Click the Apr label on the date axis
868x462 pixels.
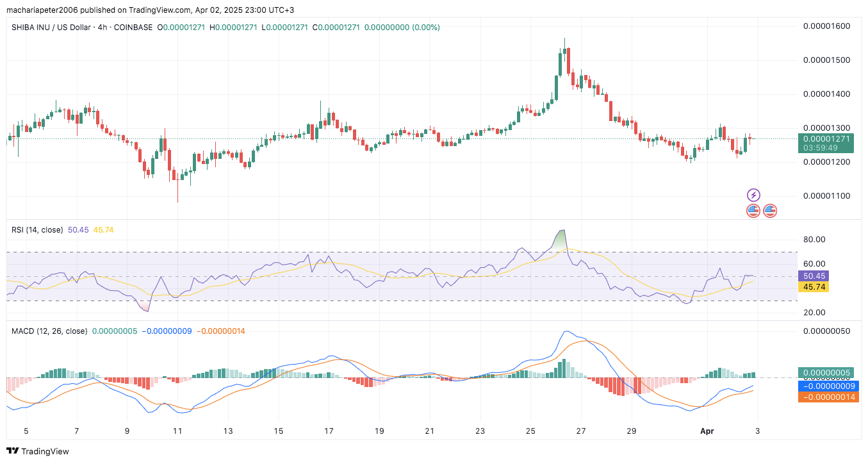[x=707, y=431]
